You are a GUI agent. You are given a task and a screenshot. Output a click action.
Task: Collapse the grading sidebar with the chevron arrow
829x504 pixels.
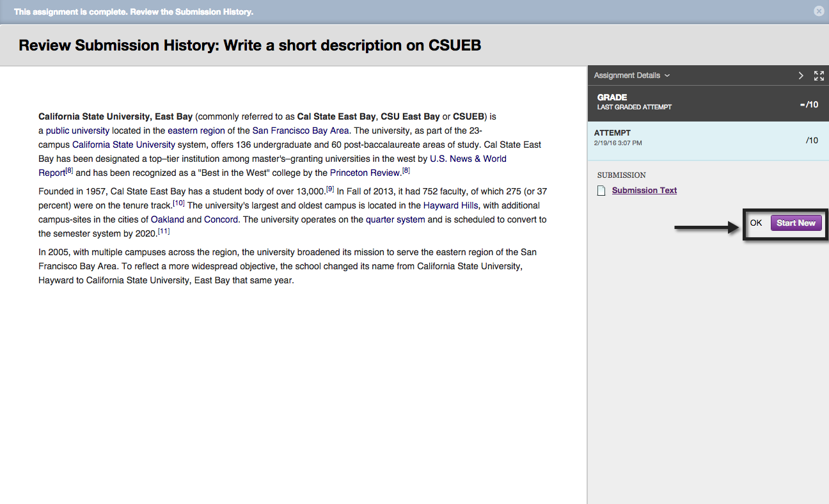pos(801,75)
